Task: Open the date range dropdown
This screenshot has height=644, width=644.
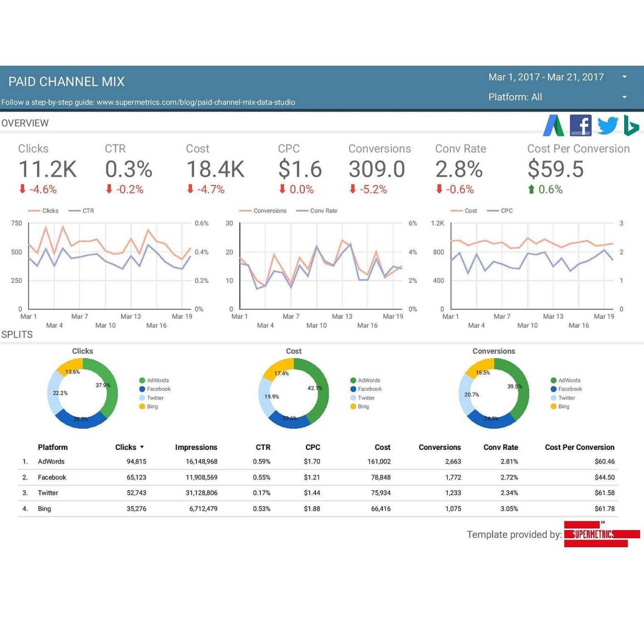Action: 624,77
